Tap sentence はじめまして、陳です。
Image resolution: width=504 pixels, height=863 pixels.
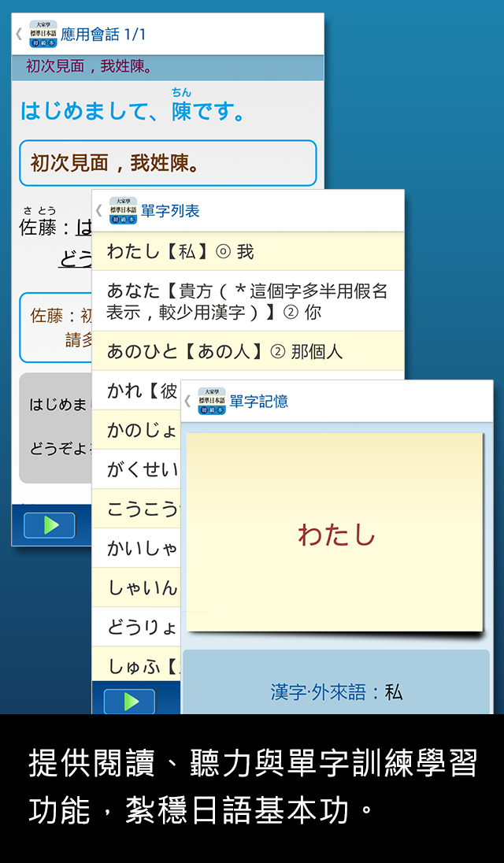coord(132,110)
